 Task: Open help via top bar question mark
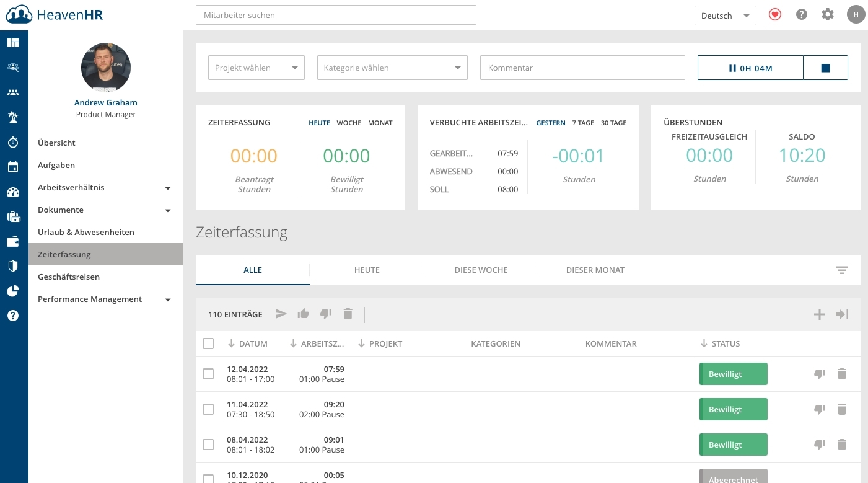click(x=802, y=14)
